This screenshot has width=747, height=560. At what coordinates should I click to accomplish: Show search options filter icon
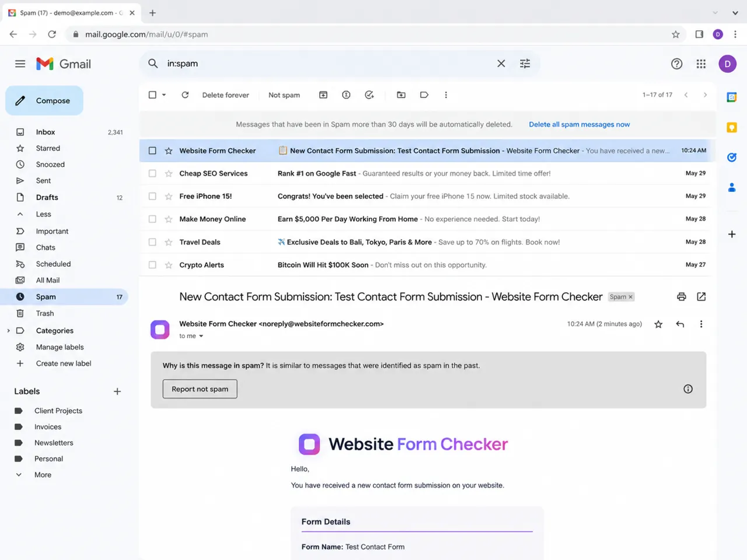pos(525,64)
